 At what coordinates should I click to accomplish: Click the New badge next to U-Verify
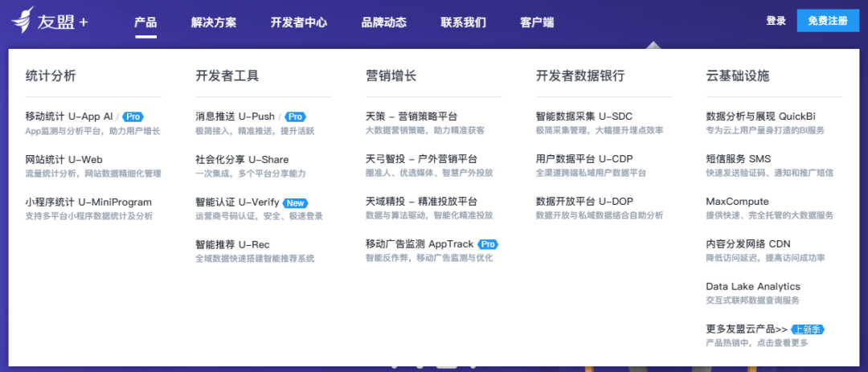(296, 203)
